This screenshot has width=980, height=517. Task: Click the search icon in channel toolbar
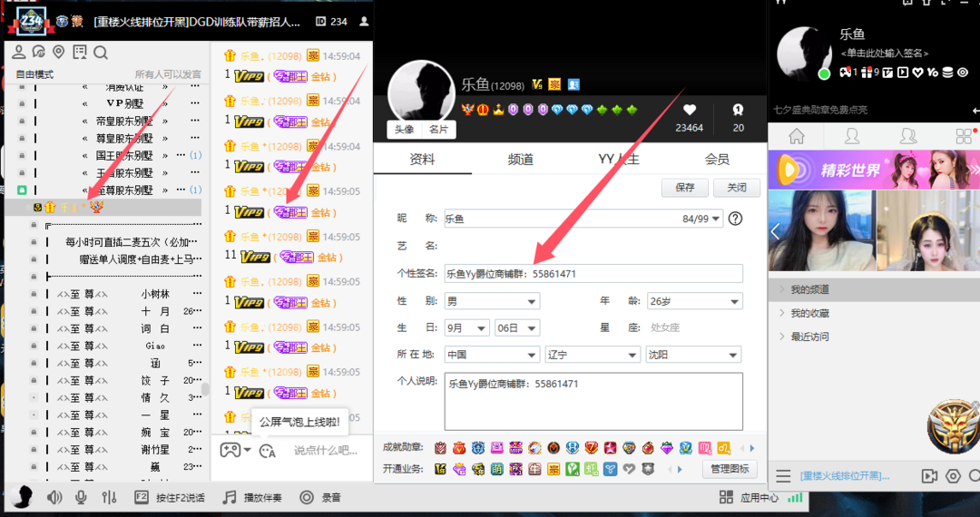point(101,53)
